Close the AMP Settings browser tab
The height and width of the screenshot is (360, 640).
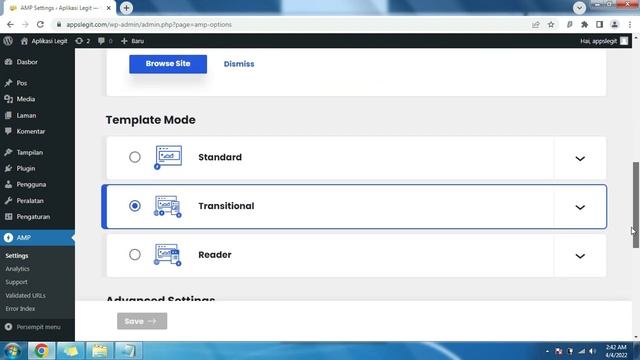click(109, 8)
